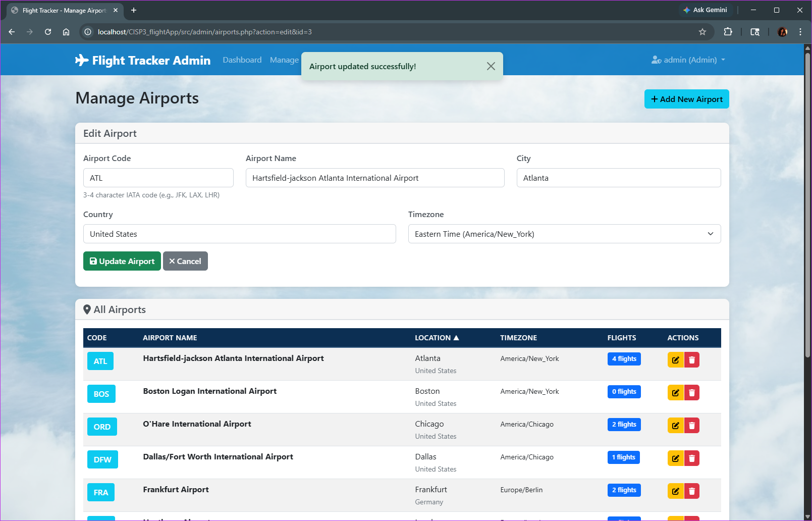The width and height of the screenshot is (812, 521).
Task: Dismiss the success notification alert
Action: point(491,66)
